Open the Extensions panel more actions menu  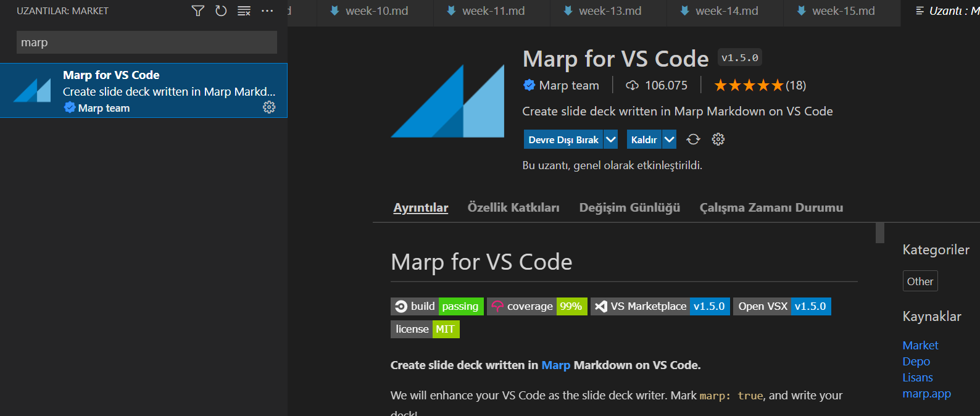click(x=267, y=11)
